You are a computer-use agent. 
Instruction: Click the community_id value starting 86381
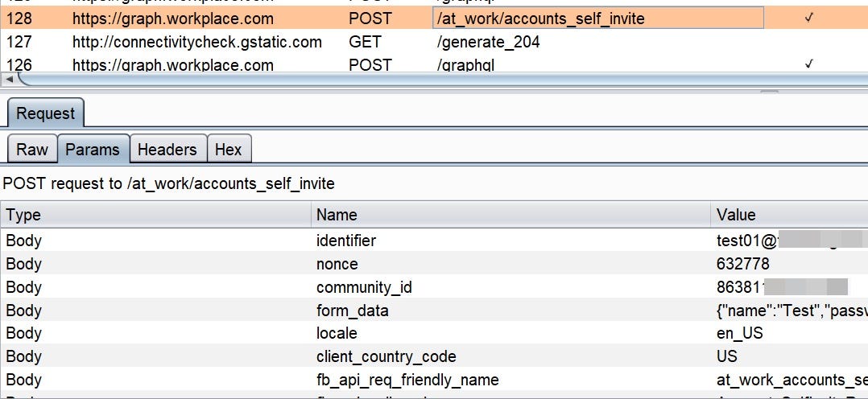pos(782,287)
